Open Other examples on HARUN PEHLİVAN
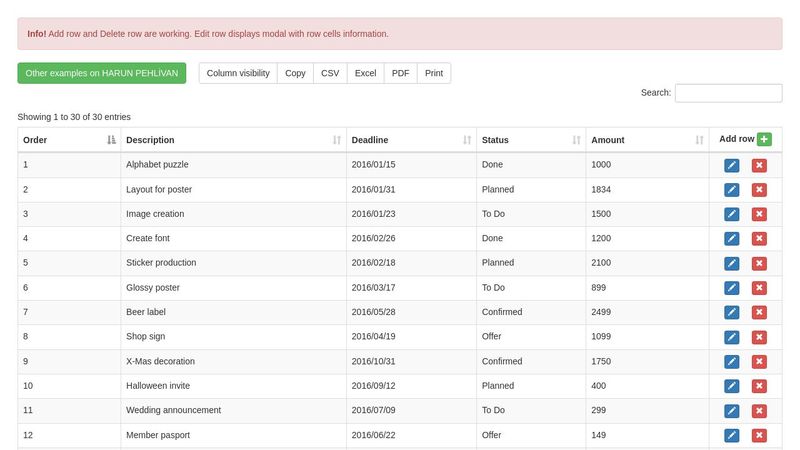 [102, 73]
